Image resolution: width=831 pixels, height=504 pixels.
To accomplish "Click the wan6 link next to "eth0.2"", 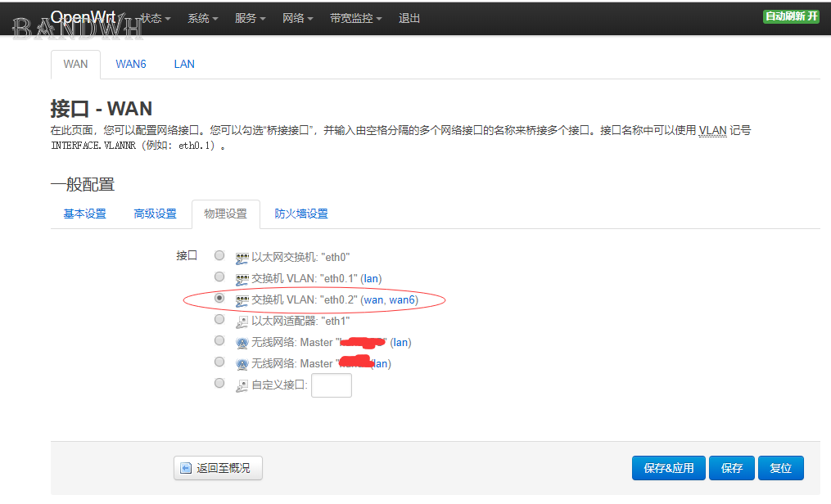I will tap(402, 299).
